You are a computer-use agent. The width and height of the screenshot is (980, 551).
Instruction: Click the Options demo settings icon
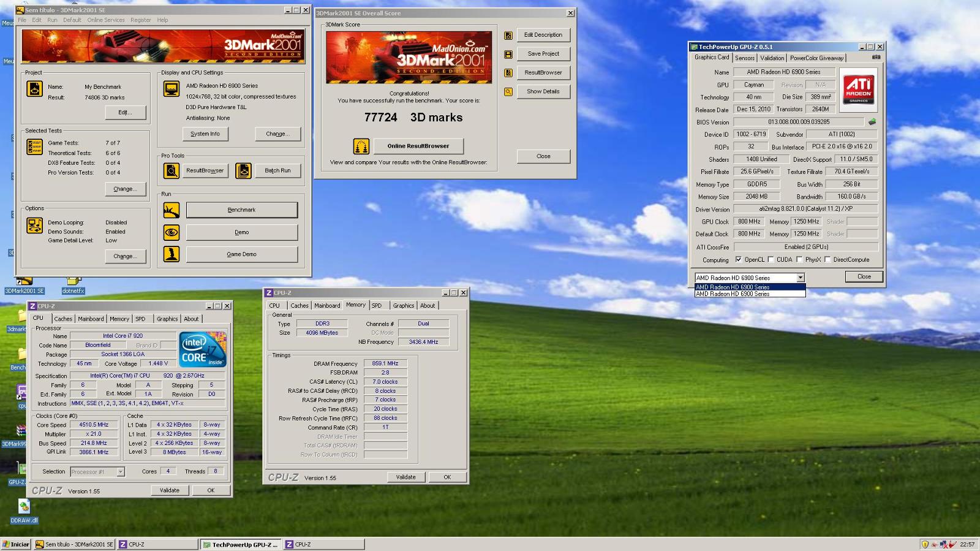click(34, 226)
